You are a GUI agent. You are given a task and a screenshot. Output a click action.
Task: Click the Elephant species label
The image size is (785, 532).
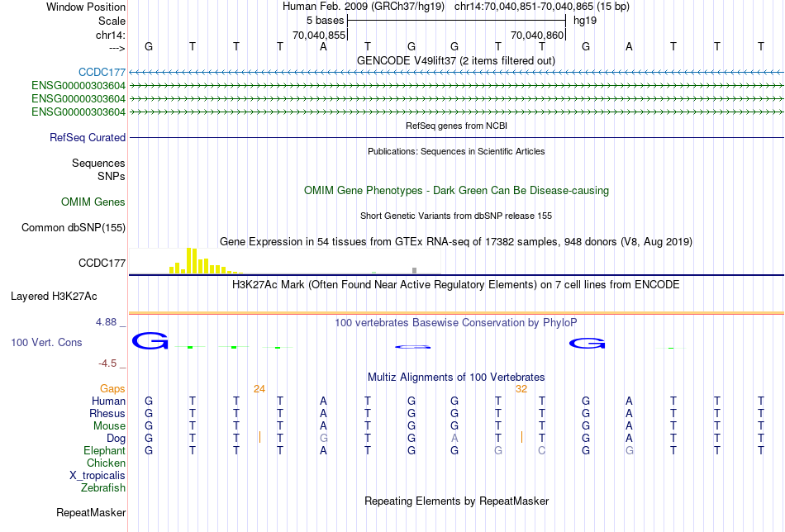(x=105, y=450)
